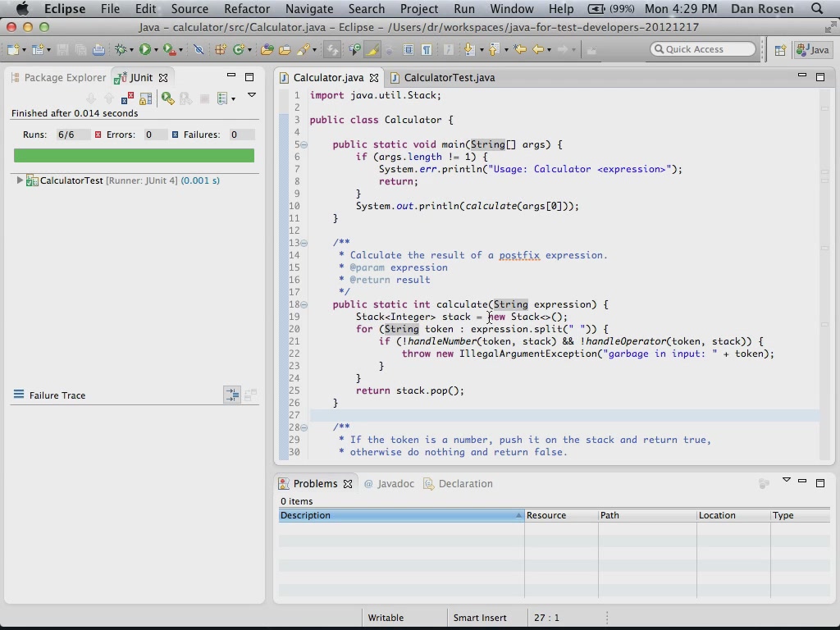Screen dimensions: 840x630
Task: Sort by the Path column header
Action: tap(647, 515)
